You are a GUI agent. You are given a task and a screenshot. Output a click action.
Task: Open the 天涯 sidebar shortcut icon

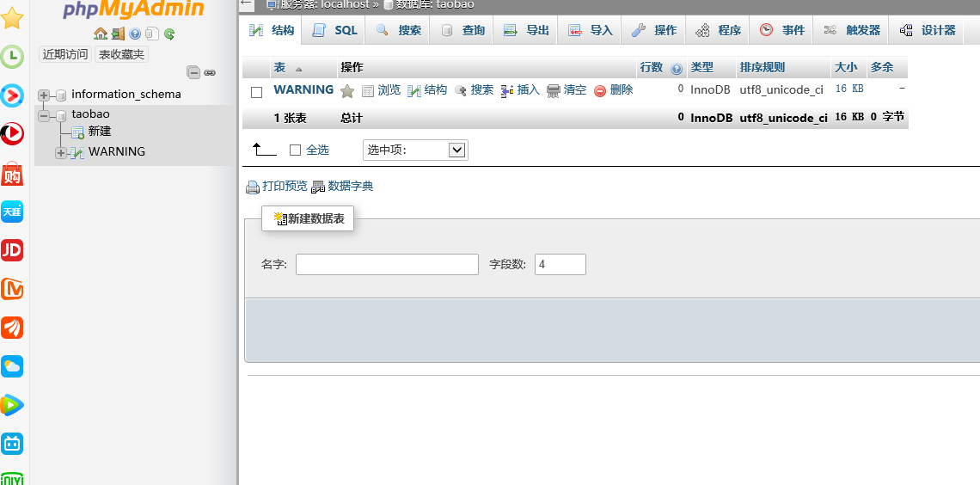coord(12,212)
